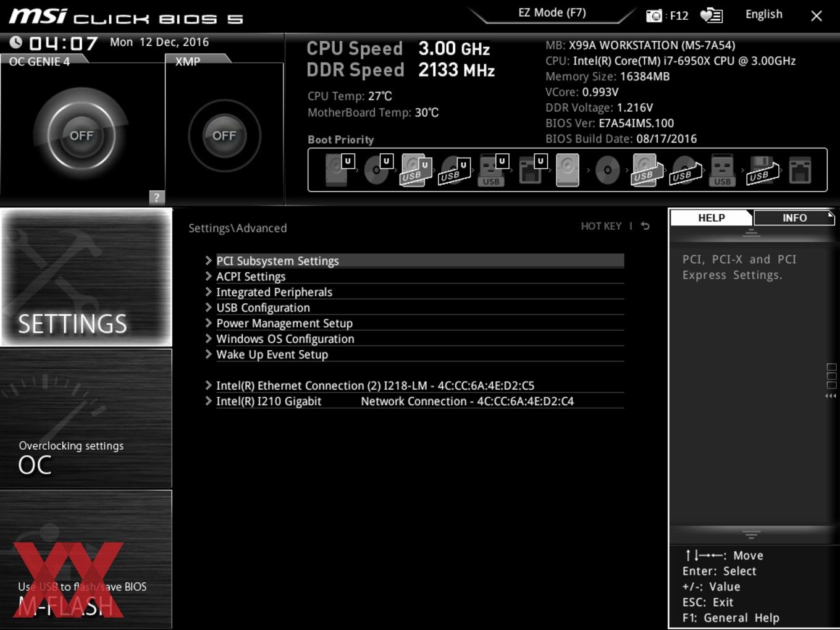Click the MotherBoard Temp 30°C reading

coord(373,112)
